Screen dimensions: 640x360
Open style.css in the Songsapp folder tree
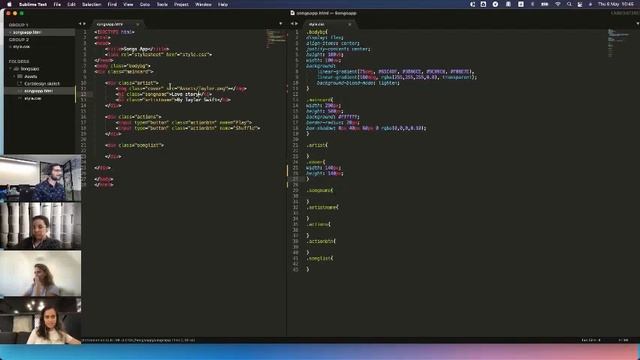point(33,98)
